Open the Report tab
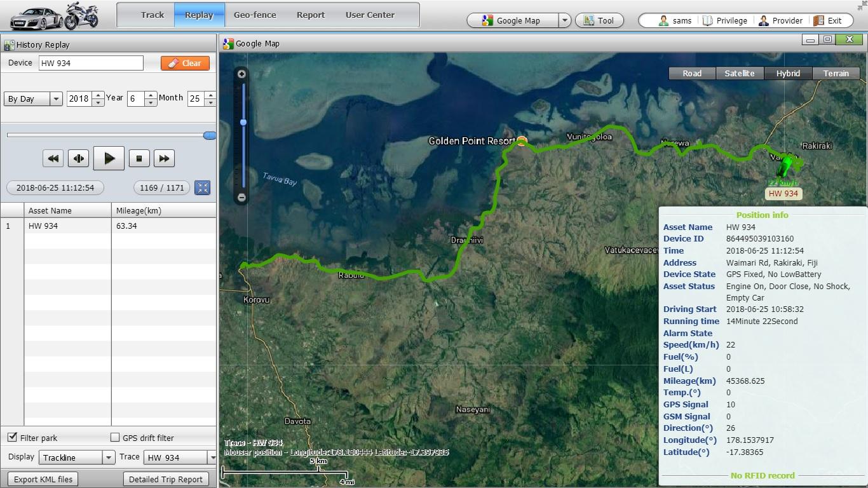The height and width of the screenshot is (488, 868). [x=311, y=15]
